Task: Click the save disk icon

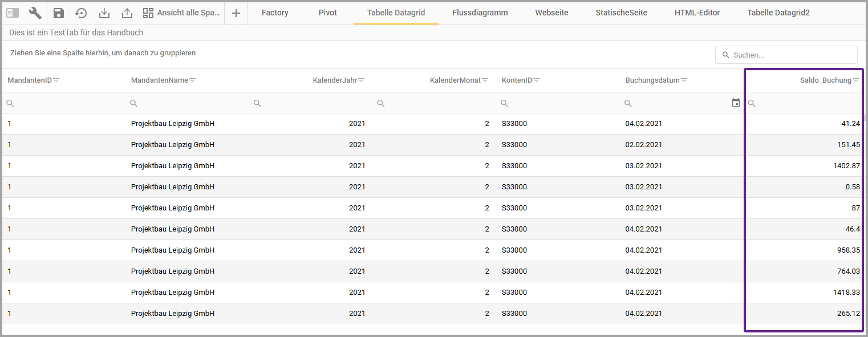Action: pos(59,13)
